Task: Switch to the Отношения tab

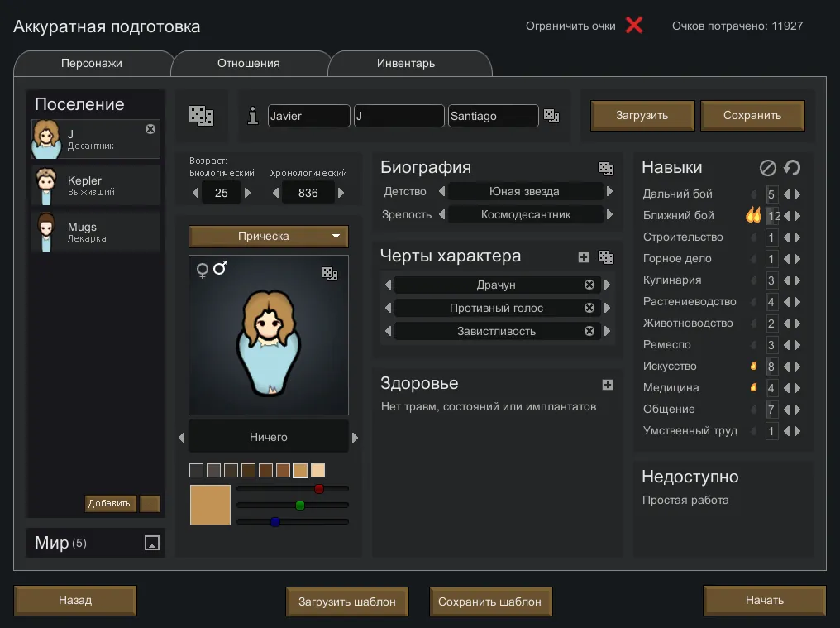Action: (x=248, y=63)
